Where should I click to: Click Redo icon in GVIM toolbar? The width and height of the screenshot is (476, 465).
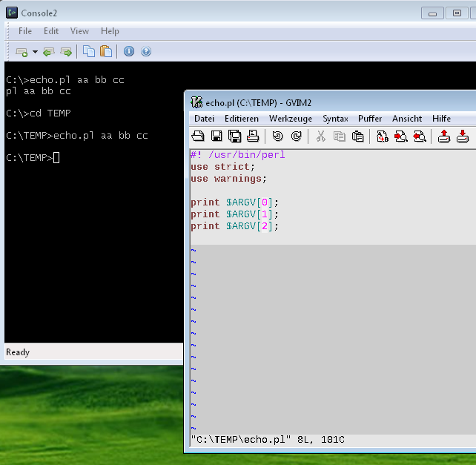[297, 136]
